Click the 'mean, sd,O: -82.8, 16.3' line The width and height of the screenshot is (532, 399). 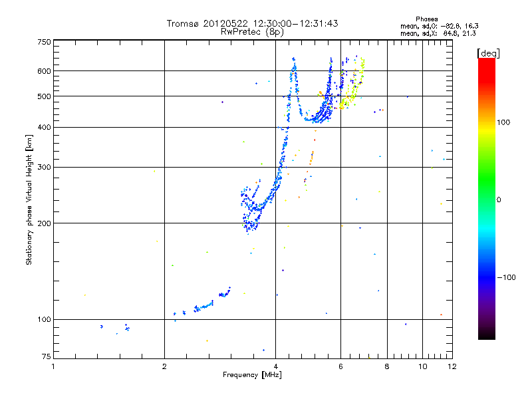tap(440, 26)
